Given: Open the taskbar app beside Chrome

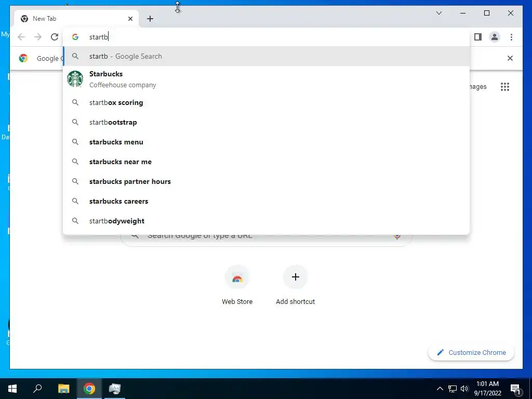Looking at the screenshot, I should pyautogui.click(x=115, y=389).
